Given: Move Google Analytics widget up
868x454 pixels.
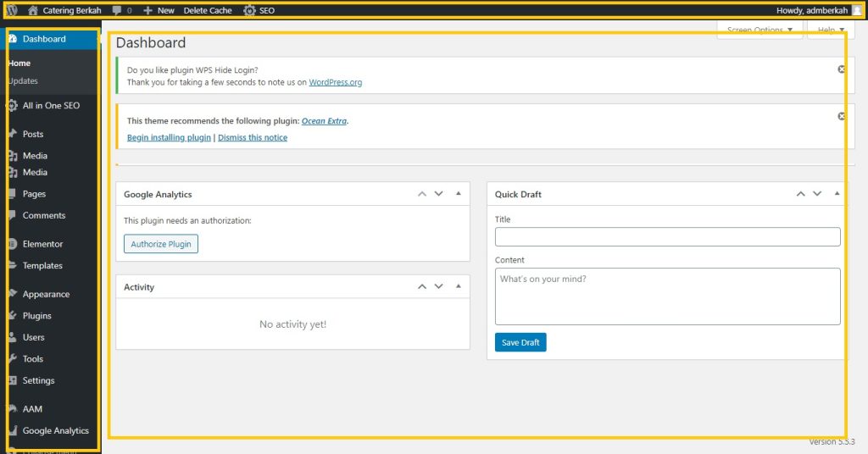Looking at the screenshot, I should tap(422, 194).
